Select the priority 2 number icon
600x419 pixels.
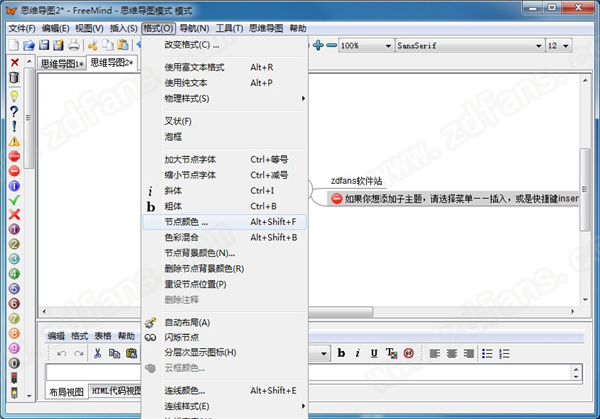(14, 244)
